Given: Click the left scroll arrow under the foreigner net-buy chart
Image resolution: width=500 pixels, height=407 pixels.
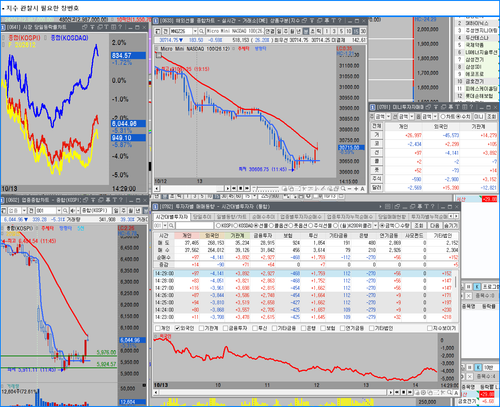Looking at the screenshot, I should (156, 392).
